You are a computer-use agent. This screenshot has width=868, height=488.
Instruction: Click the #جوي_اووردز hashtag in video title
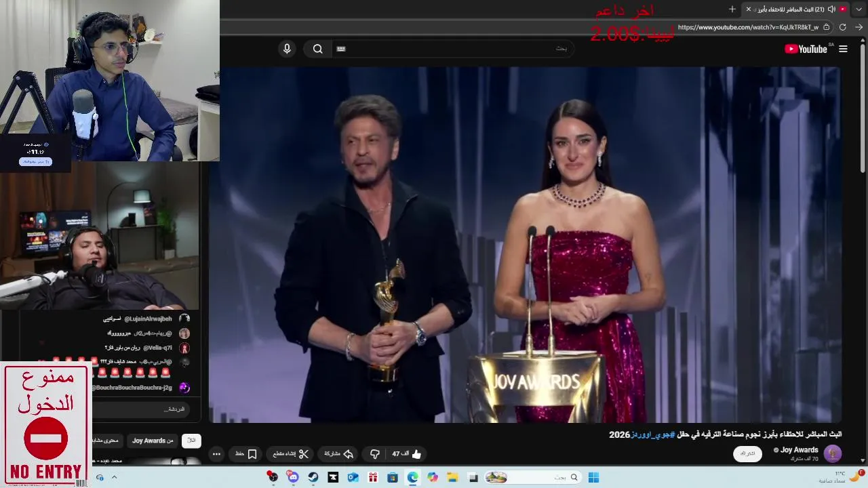click(x=652, y=434)
